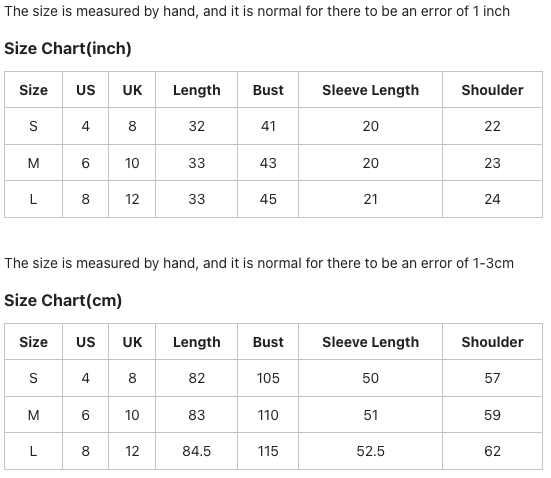
Task: Click the US header in cm chart
Action: [x=86, y=342]
